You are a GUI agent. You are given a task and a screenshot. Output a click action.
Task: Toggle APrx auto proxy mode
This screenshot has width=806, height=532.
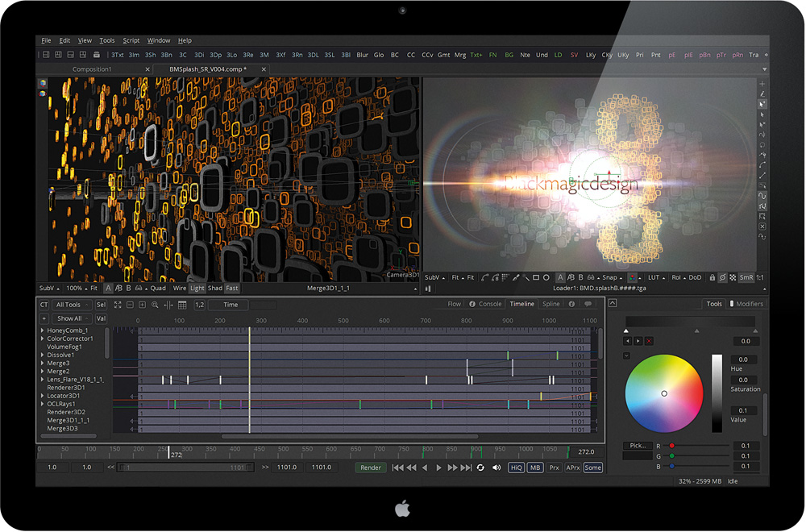572,468
